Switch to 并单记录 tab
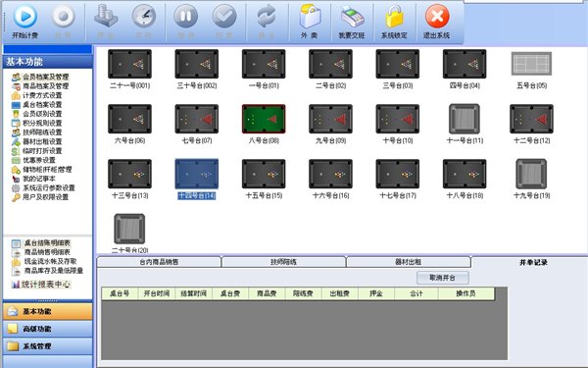The width and height of the screenshot is (588, 368). tap(533, 262)
